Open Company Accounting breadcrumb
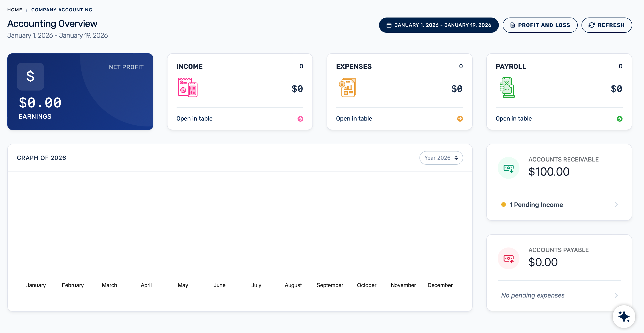This screenshot has width=644, height=333. [62, 10]
